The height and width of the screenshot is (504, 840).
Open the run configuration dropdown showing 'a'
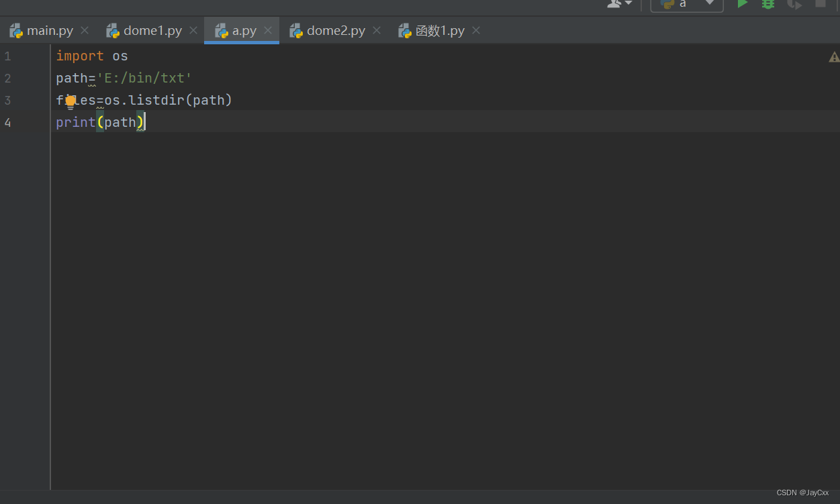pyautogui.click(x=683, y=4)
